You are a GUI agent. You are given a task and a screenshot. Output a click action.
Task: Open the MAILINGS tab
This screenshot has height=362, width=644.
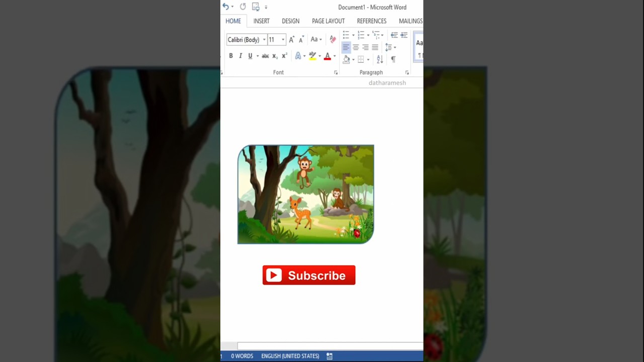[411, 21]
